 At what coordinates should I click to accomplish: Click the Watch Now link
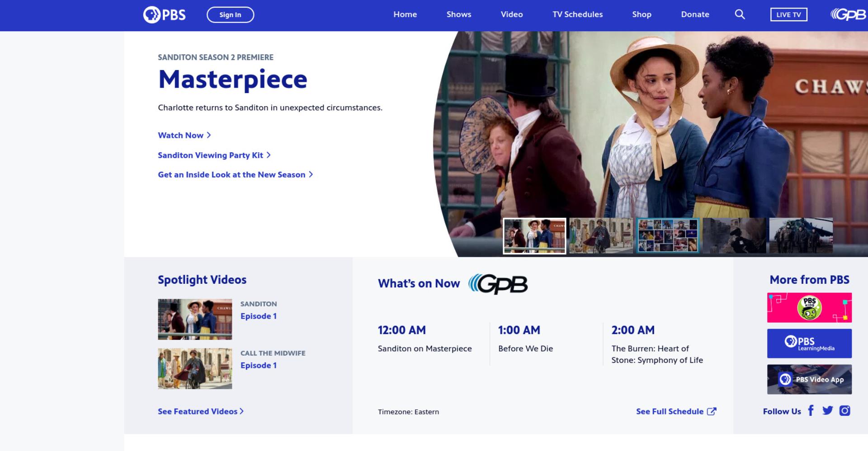click(184, 135)
